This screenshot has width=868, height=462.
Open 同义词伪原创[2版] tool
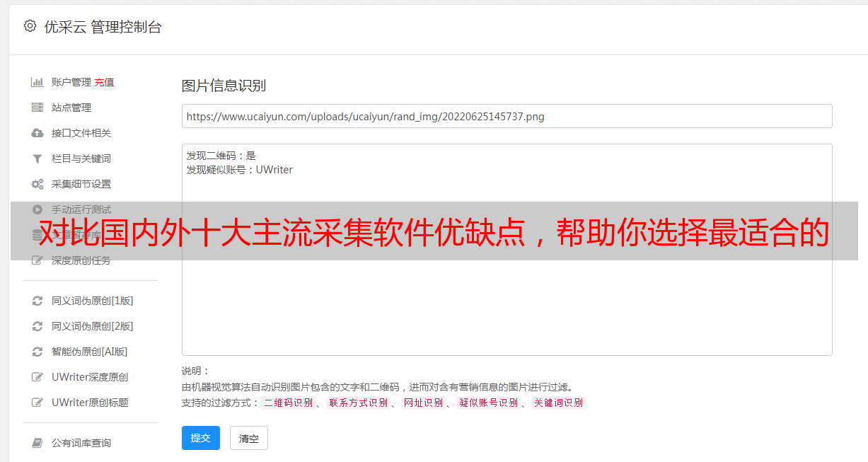tap(93, 326)
